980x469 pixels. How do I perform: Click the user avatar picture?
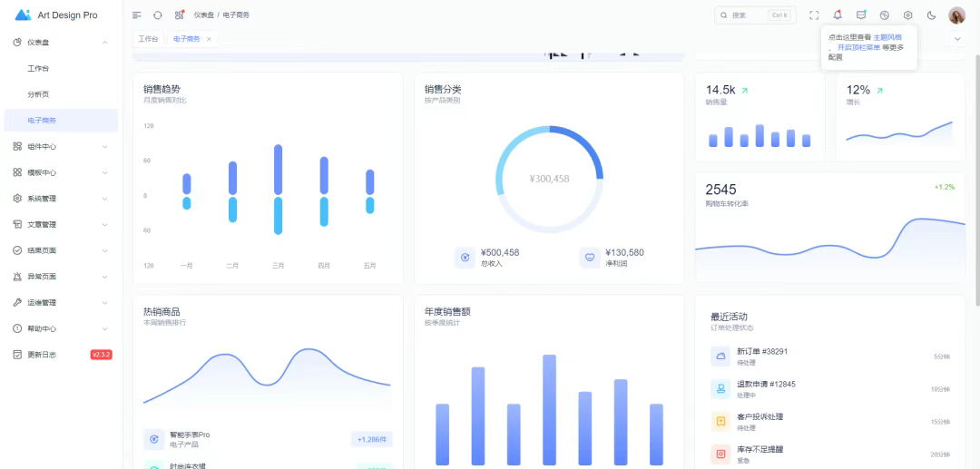coord(956,15)
